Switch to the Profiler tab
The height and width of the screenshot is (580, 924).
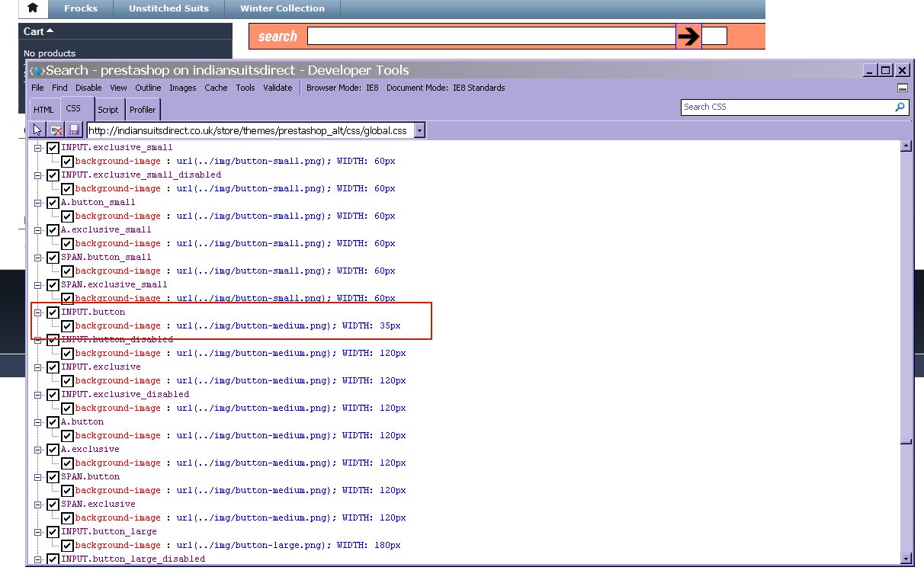[143, 110]
